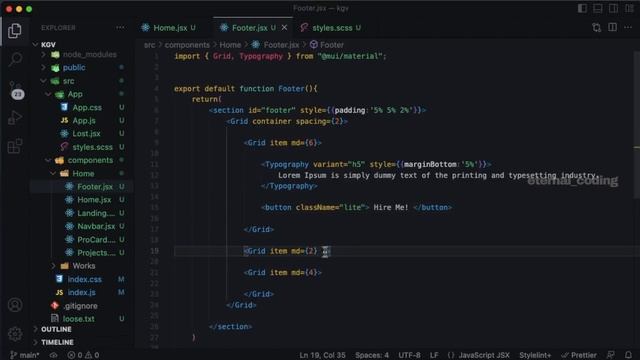Toggle primary side bar layout icon

point(582,9)
